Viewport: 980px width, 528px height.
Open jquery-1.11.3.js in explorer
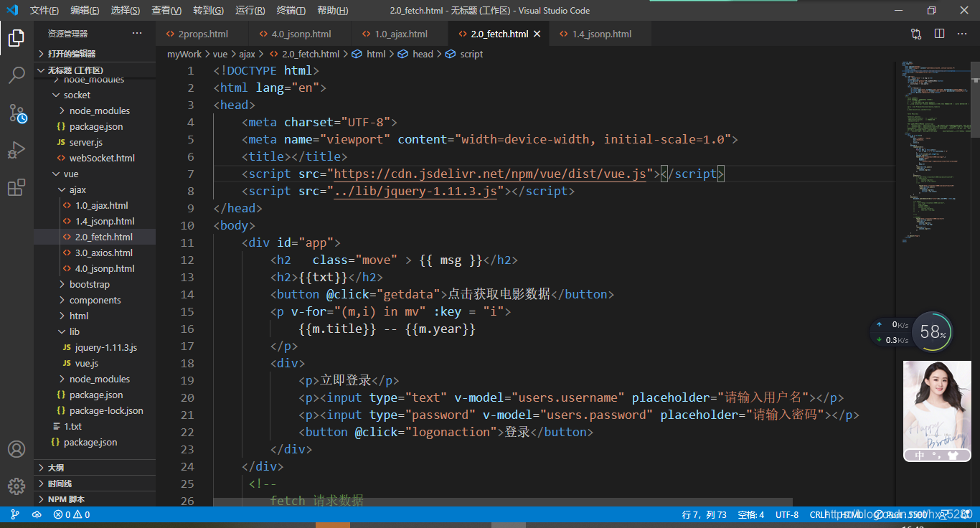(105, 347)
